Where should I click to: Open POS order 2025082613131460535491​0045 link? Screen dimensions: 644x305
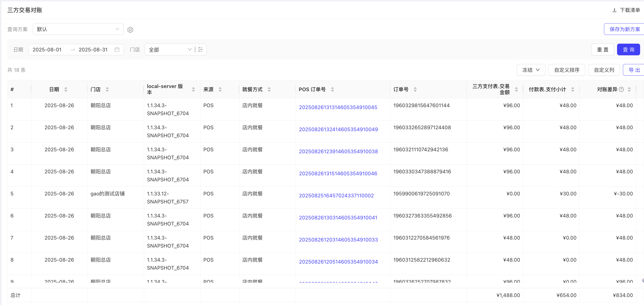(x=338, y=107)
